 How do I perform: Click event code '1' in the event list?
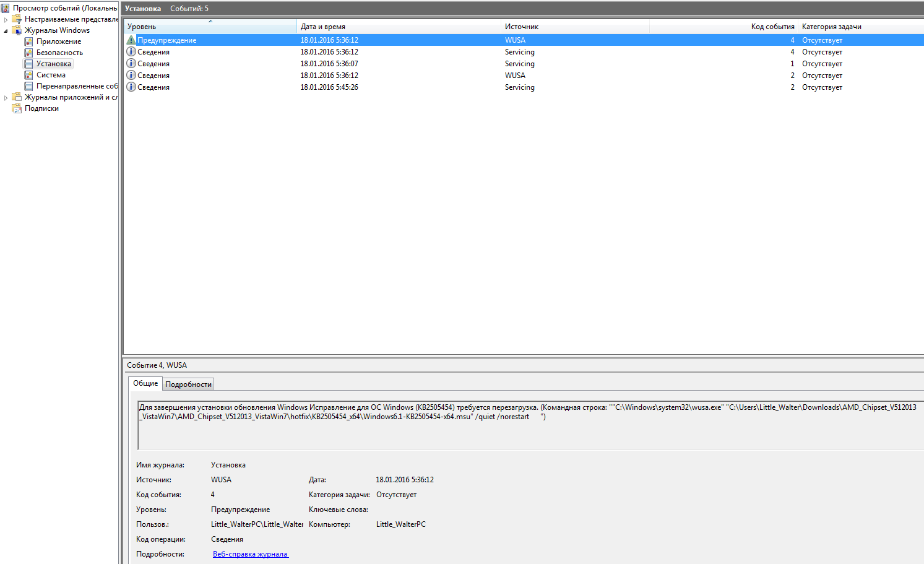click(792, 64)
